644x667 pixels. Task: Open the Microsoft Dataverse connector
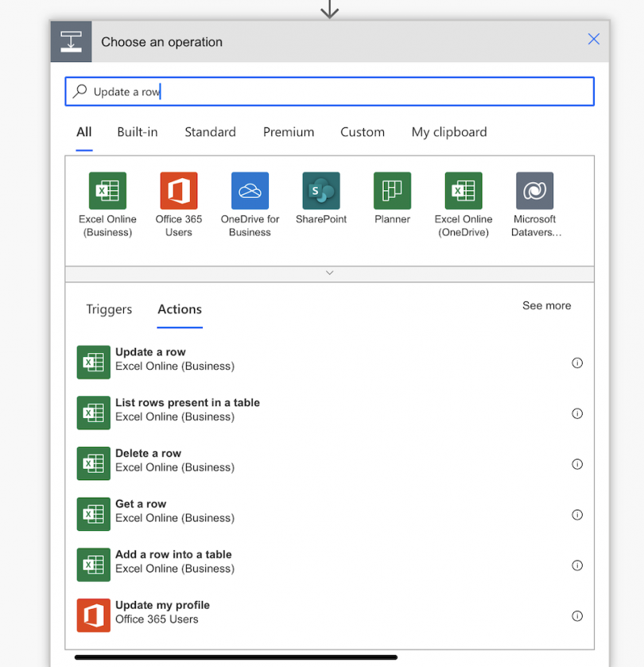coord(533,191)
